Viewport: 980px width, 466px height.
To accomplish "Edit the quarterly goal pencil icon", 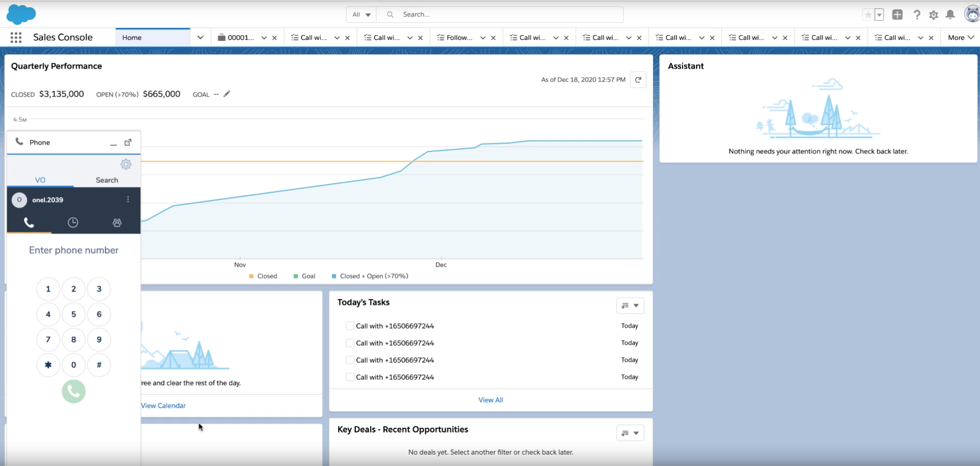I will pos(227,94).
